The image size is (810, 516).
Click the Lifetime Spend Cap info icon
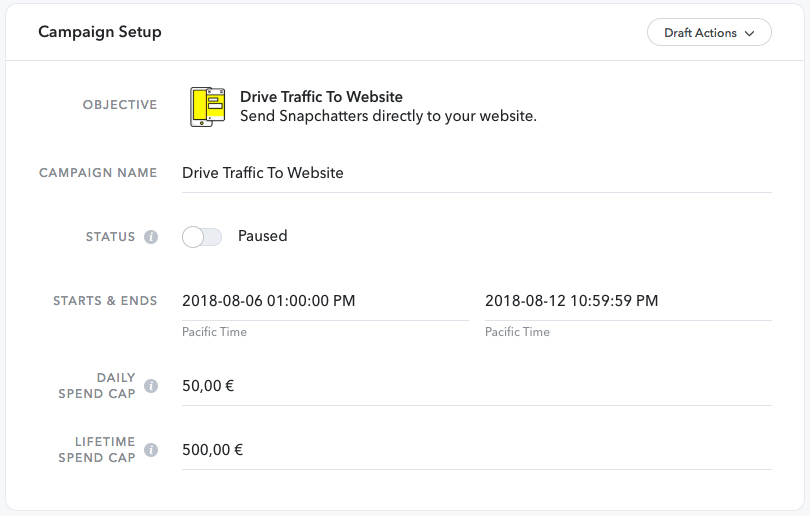tap(151, 450)
